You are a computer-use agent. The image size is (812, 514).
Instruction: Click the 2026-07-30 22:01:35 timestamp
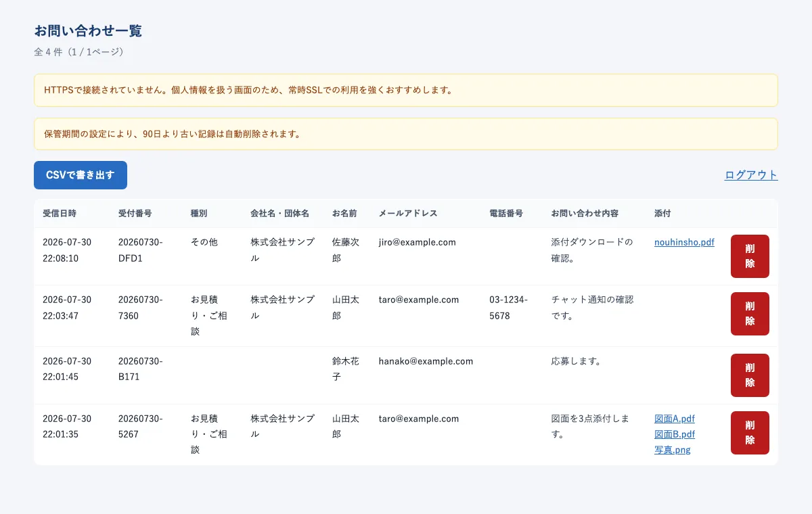pos(67,427)
